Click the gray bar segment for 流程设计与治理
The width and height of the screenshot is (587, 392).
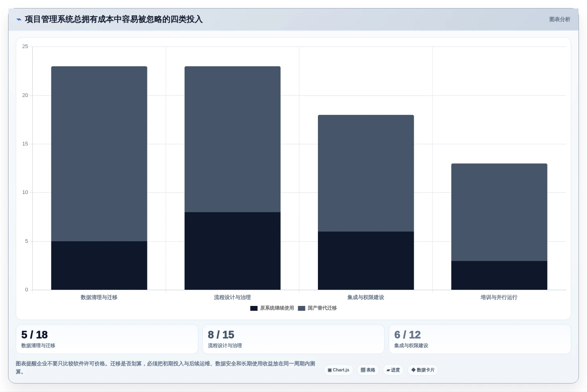point(232,139)
